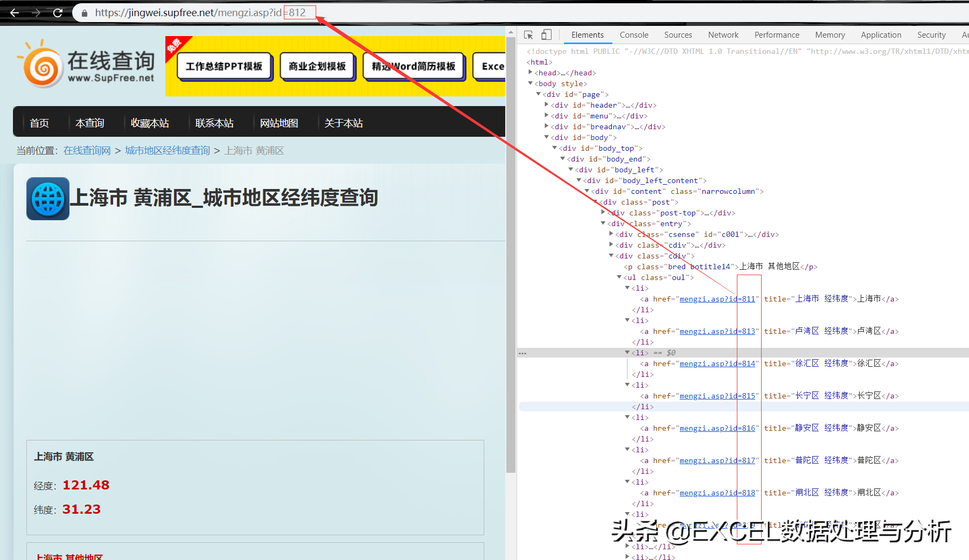969x560 pixels.
Task: Click the SupFree orange spiral logo
Action: click(x=42, y=66)
